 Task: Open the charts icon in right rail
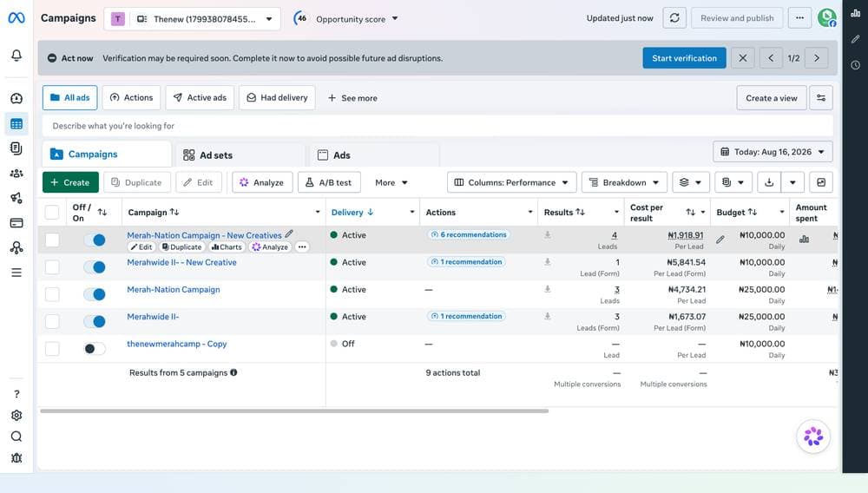pyautogui.click(x=855, y=13)
